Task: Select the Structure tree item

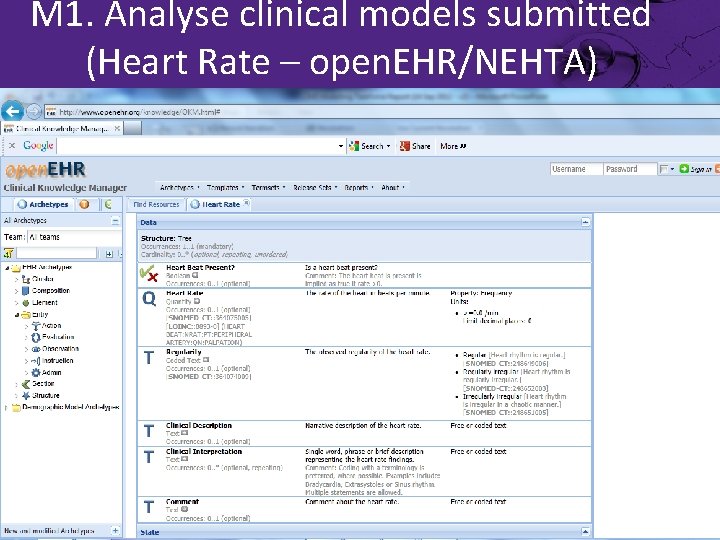Action: 45,395
